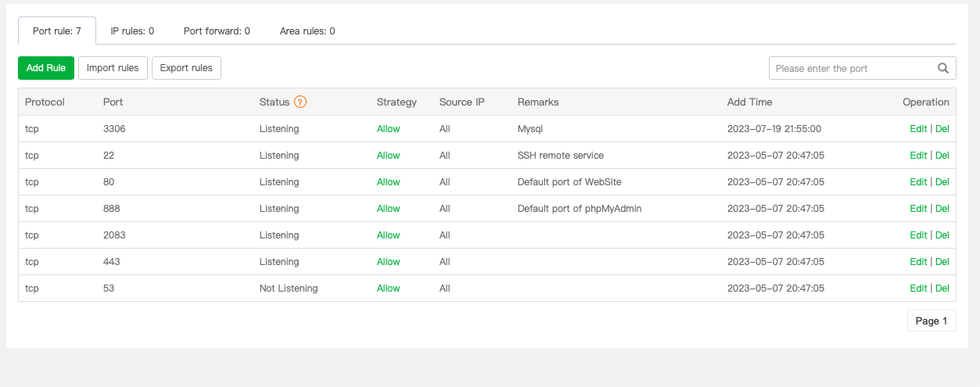This screenshot has height=387, width=980.
Task: Select the Port rule tab
Action: pos(57,31)
